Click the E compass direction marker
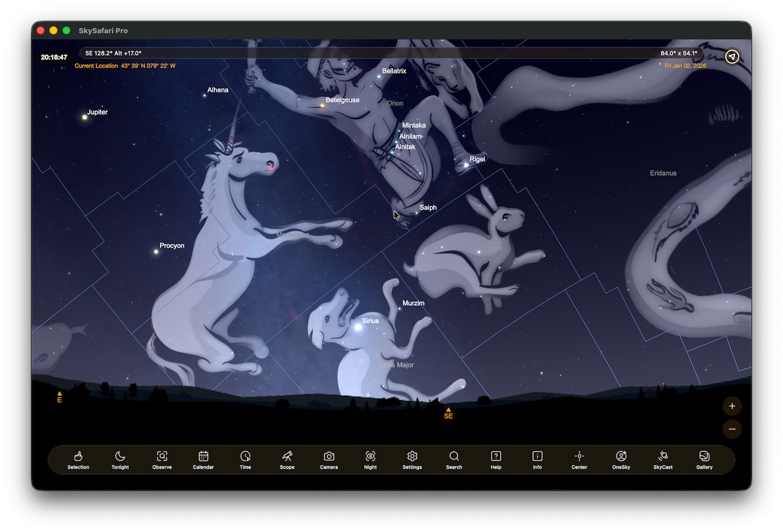The height and width of the screenshot is (532, 783). pos(60,398)
